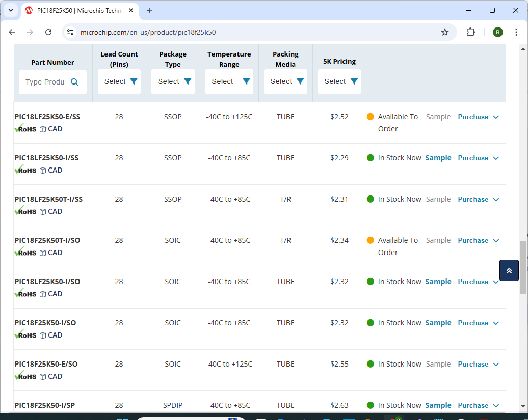This screenshot has width=528, height=420.
Task: Open the Temperature Range Select filter
Action: [229, 81]
